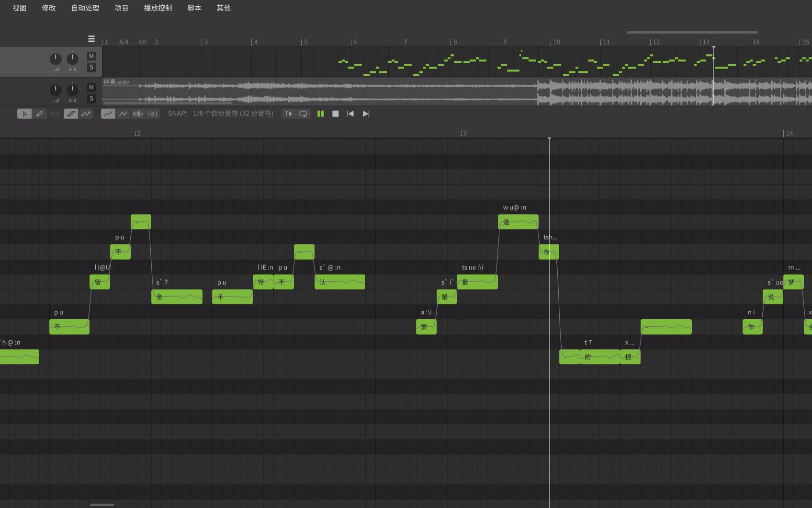Select the 伴奏.wav audio clip
The height and width of the screenshot is (508, 812).
pos(457,92)
